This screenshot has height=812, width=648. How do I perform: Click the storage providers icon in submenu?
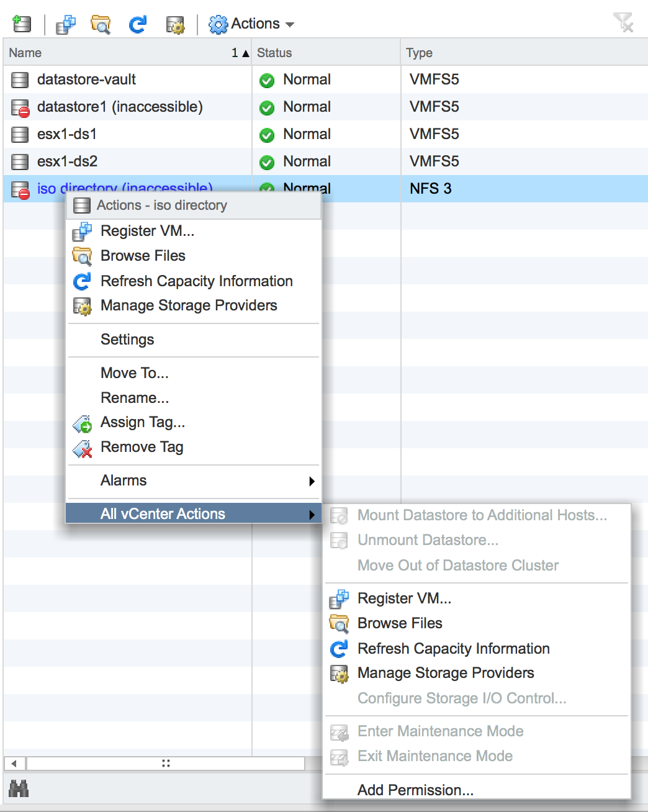339,674
